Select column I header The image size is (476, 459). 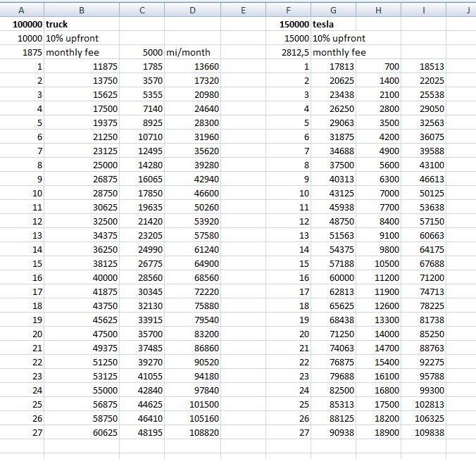click(x=423, y=10)
